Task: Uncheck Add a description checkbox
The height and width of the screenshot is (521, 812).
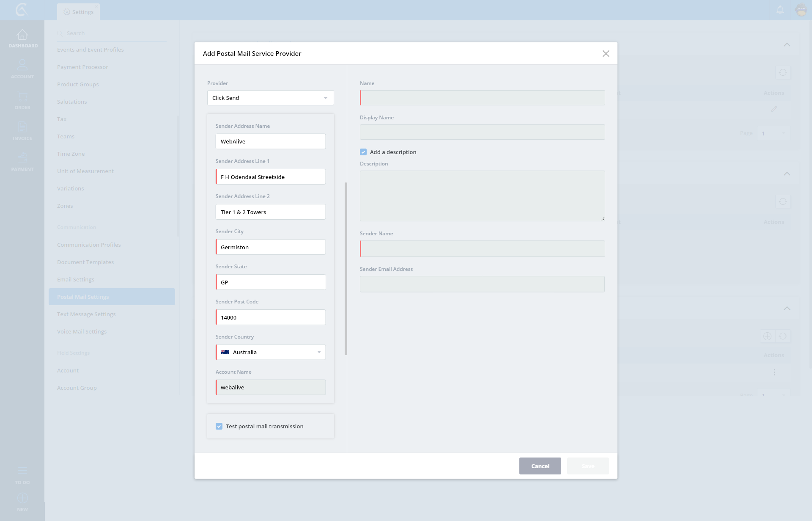Action: pos(363,152)
